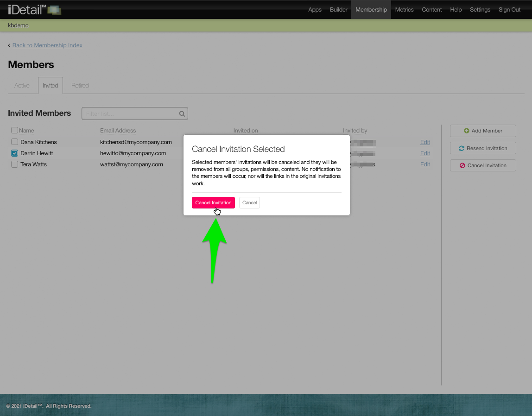The width and height of the screenshot is (532, 416).
Task: Click Add Member button
Action: pos(483,131)
